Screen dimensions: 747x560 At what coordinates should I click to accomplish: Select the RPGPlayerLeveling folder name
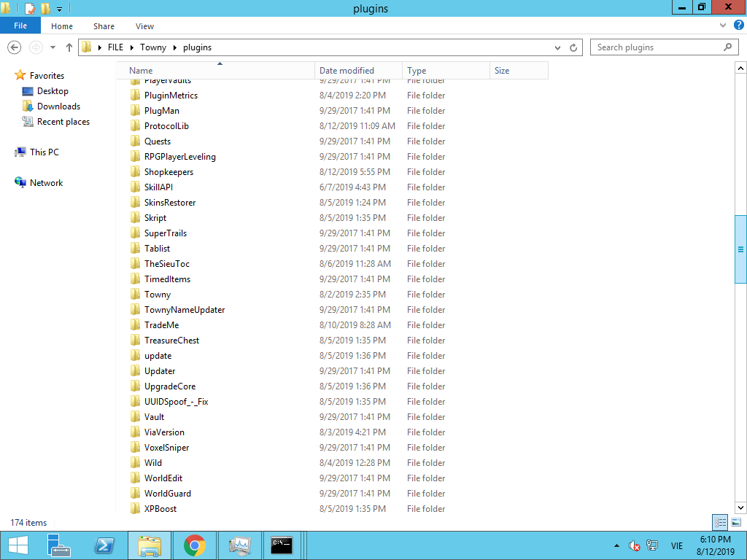point(180,157)
